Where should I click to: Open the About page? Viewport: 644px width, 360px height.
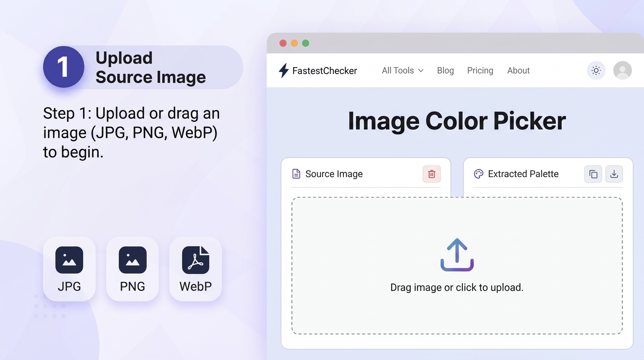coord(518,71)
